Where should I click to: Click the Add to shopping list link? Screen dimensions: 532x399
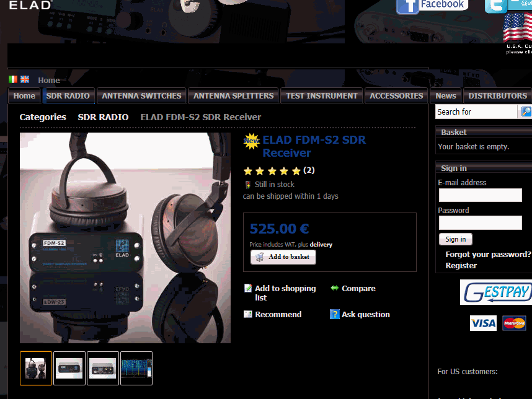[x=285, y=293]
